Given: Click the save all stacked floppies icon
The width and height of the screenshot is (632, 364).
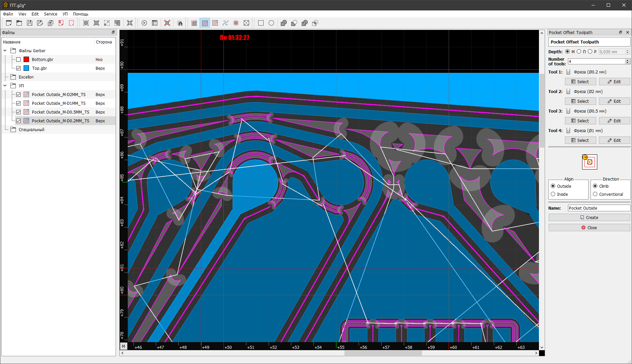Looking at the screenshot, I should [51, 23].
